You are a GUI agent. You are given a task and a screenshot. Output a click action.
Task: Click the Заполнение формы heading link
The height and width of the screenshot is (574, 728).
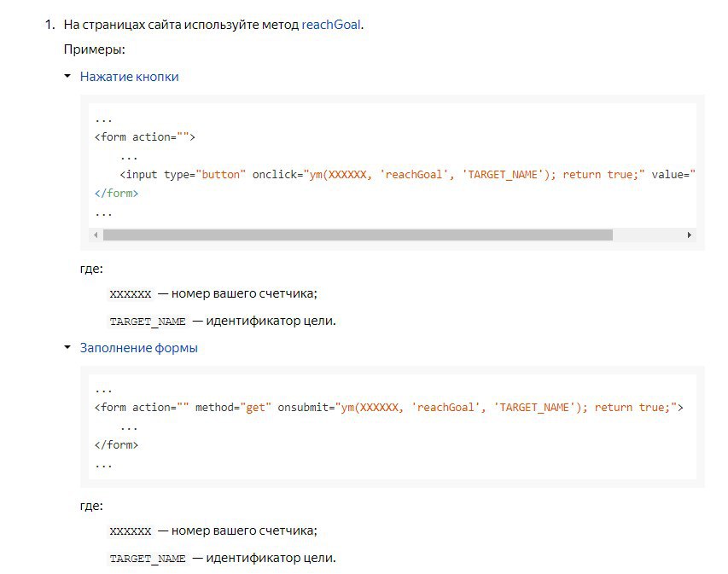(139, 347)
